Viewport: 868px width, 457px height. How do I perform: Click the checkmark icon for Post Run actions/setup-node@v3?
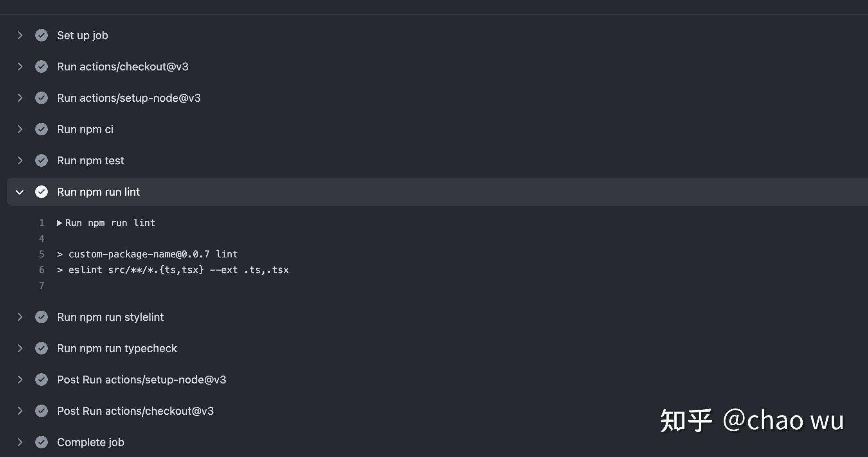click(x=41, y=380)
